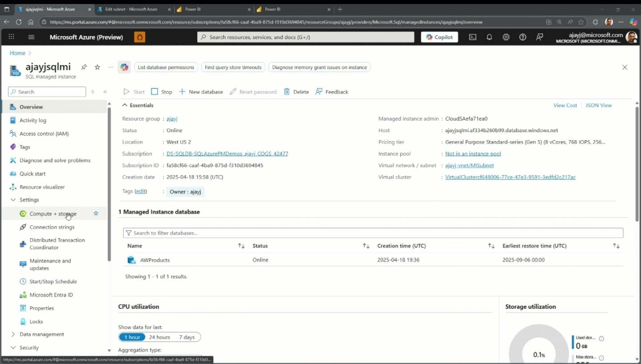Select the 7 days time range
Image resolution: width=641 pixels, height=364 pixels.
(187, 337)
